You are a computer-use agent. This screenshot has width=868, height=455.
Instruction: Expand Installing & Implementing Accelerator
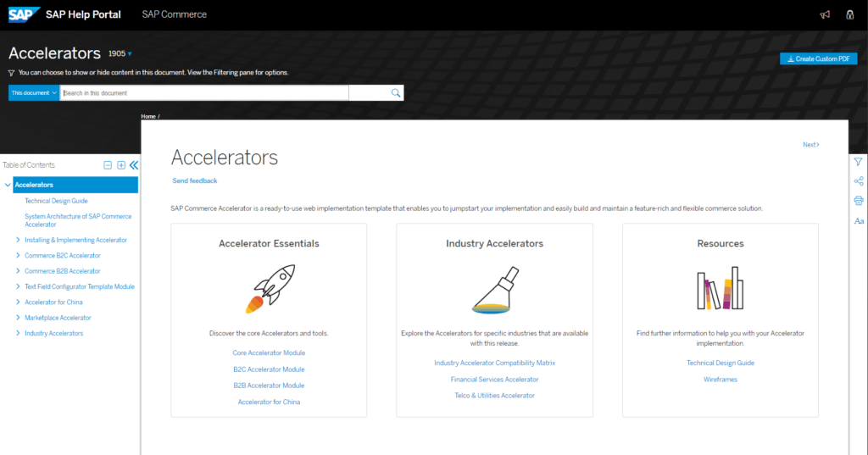(x=19, y=241)
